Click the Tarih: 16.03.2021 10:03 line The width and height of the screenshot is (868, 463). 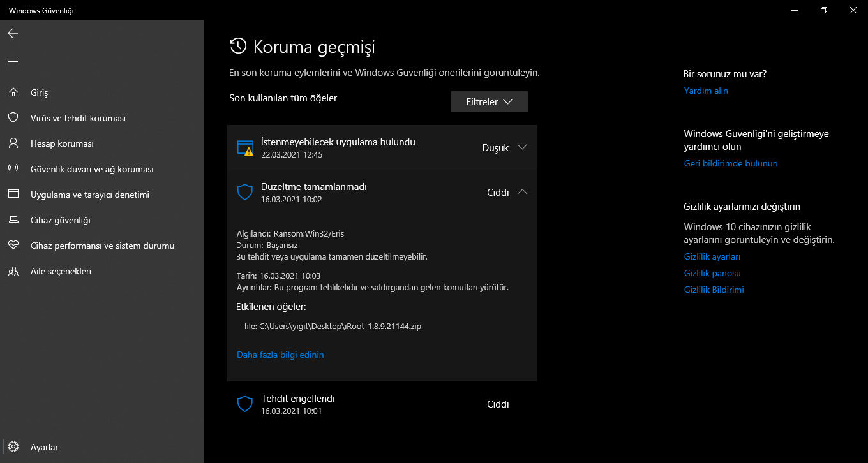point(279,276)
